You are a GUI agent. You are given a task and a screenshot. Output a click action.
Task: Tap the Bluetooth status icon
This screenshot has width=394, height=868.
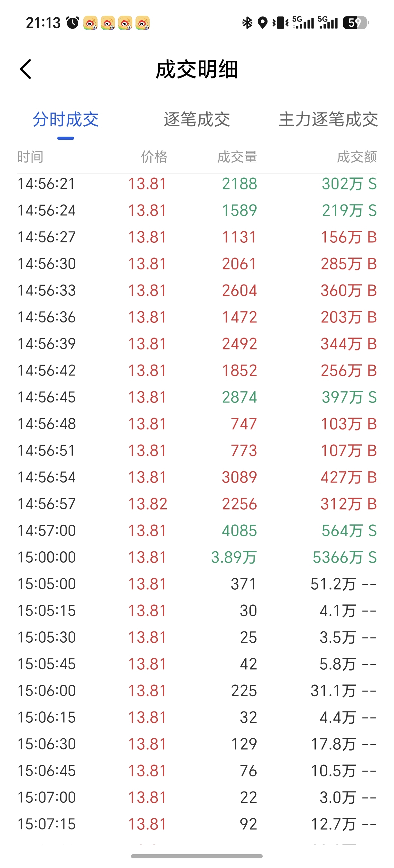(x=247, y=23)
